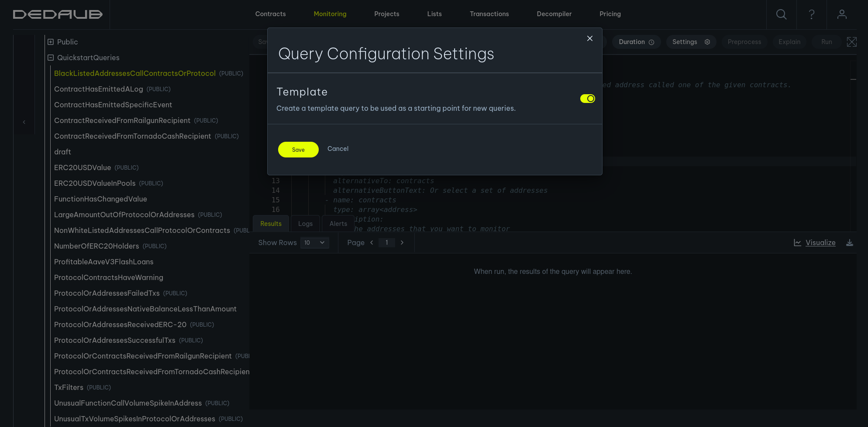Go to the next results page

(402, 243)
